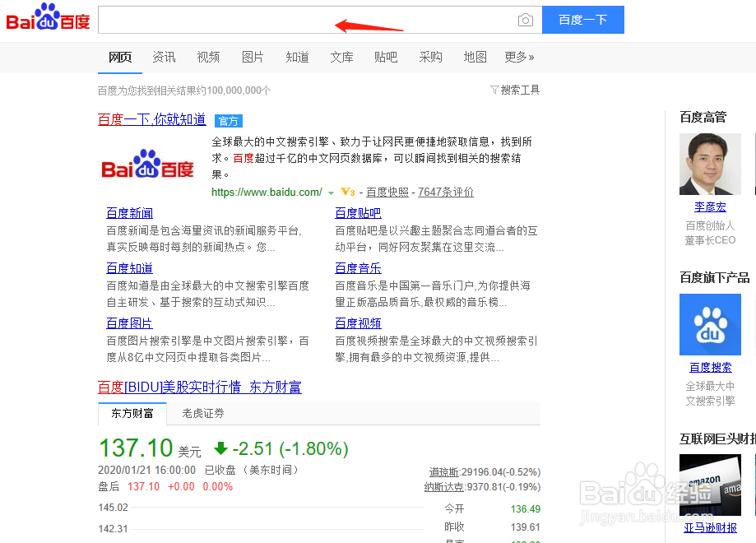Open the 百度贴吧 sublink
756x543 pixels.
(x=358, y=212)
